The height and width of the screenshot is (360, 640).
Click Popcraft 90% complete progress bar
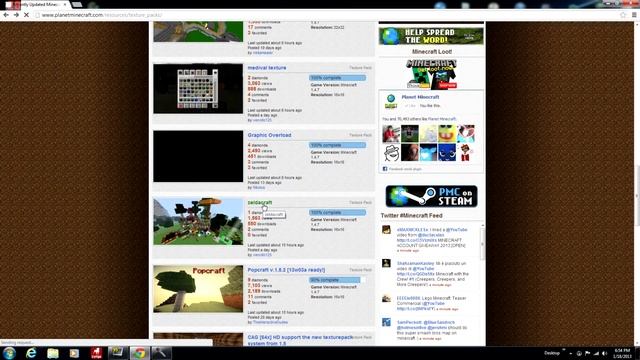(x=337, y=280)
